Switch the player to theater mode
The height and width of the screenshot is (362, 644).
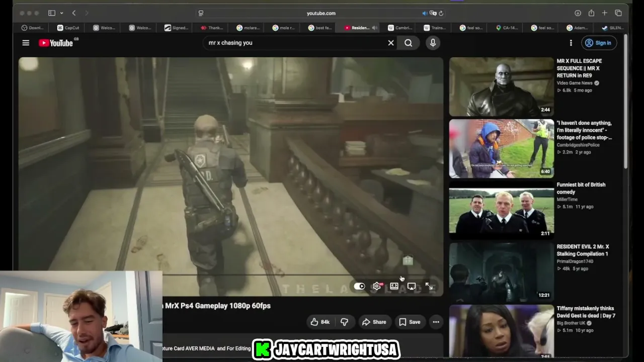394,286
